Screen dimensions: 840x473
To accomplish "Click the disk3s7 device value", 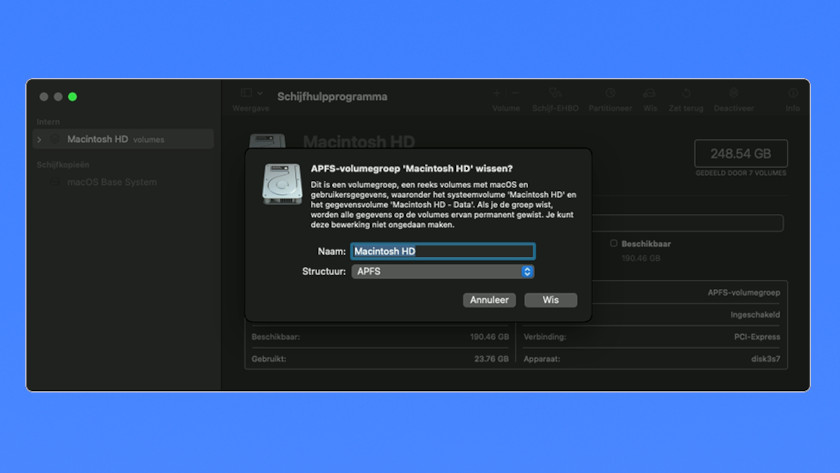I will [766, 359].
